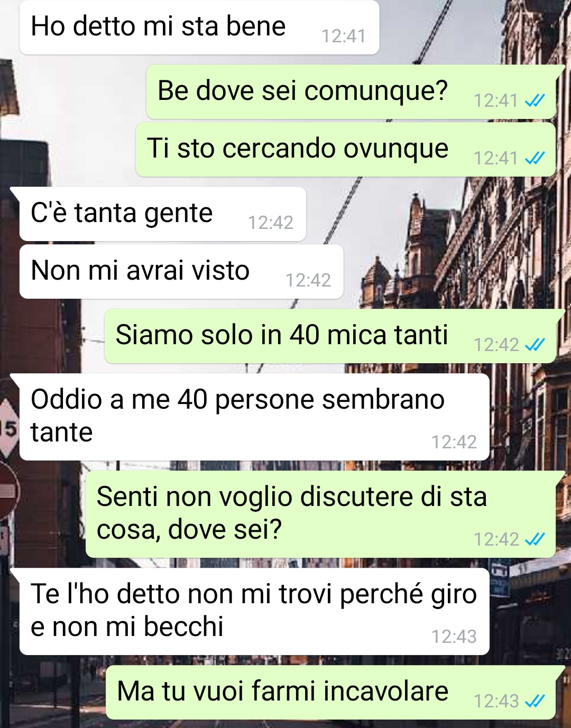The image size is (571, 728).
Task: Tap the read ticks on "Senti non voglio discutere"
Action: (x=535, y=539)
